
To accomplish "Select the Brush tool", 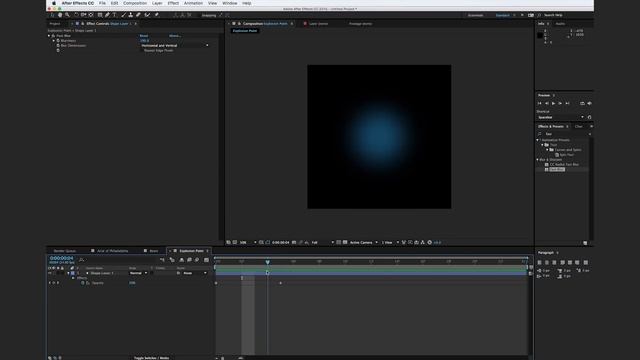I will point(123,15).
